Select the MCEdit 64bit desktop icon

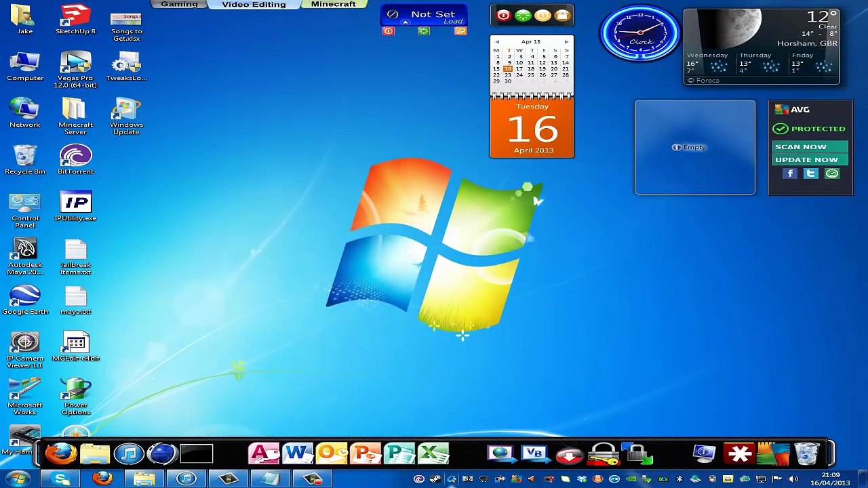click(75, 346)
